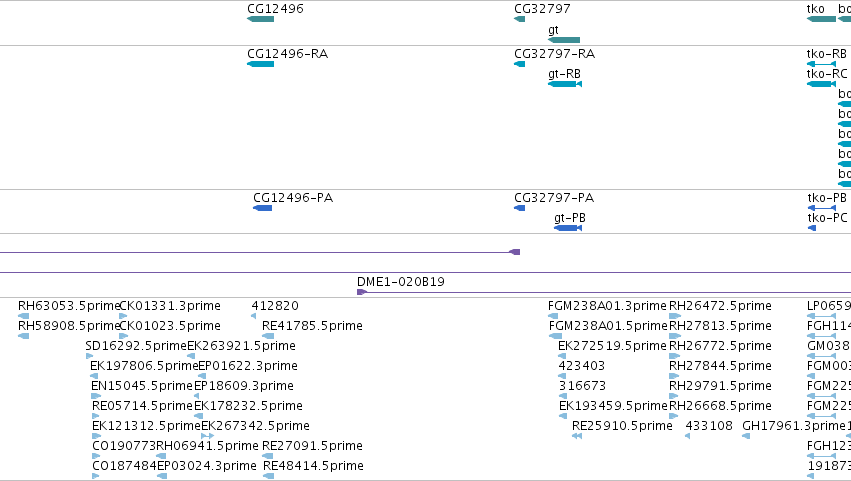The height and width of the screenshot is (481, 851).
Task: Select the gt-RB transcript label
Action: 564,74
